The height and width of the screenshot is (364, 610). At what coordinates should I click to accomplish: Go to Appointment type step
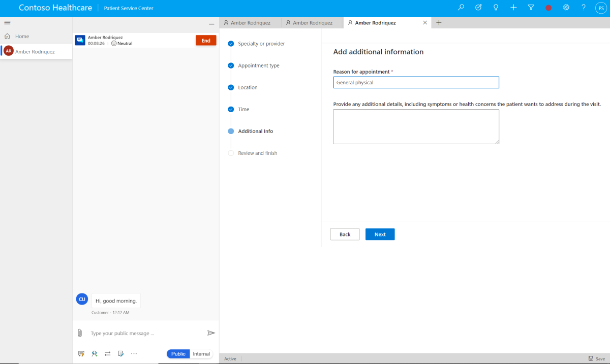click(259, 65)
